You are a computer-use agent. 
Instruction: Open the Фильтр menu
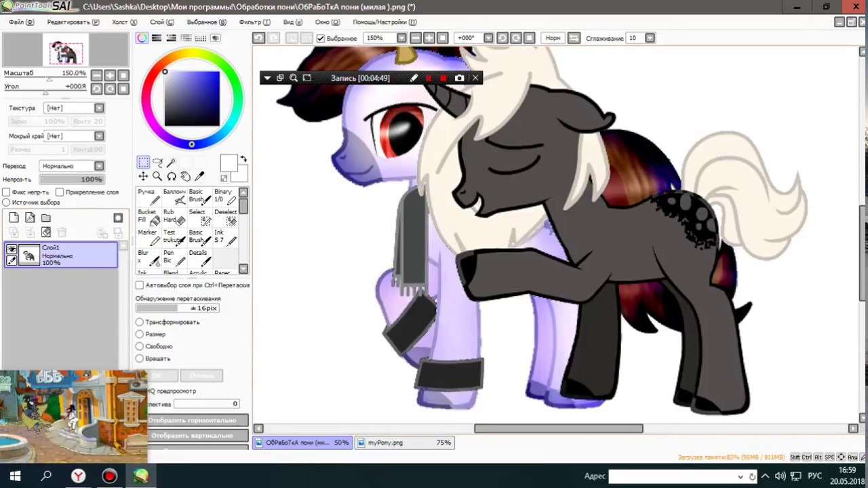254,22
